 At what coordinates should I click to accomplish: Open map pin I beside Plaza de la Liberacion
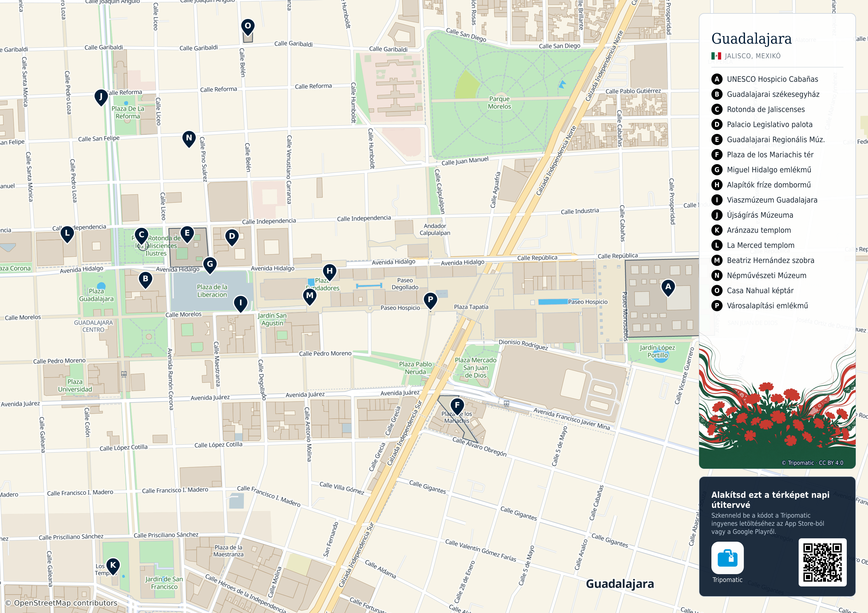point(240,304)
